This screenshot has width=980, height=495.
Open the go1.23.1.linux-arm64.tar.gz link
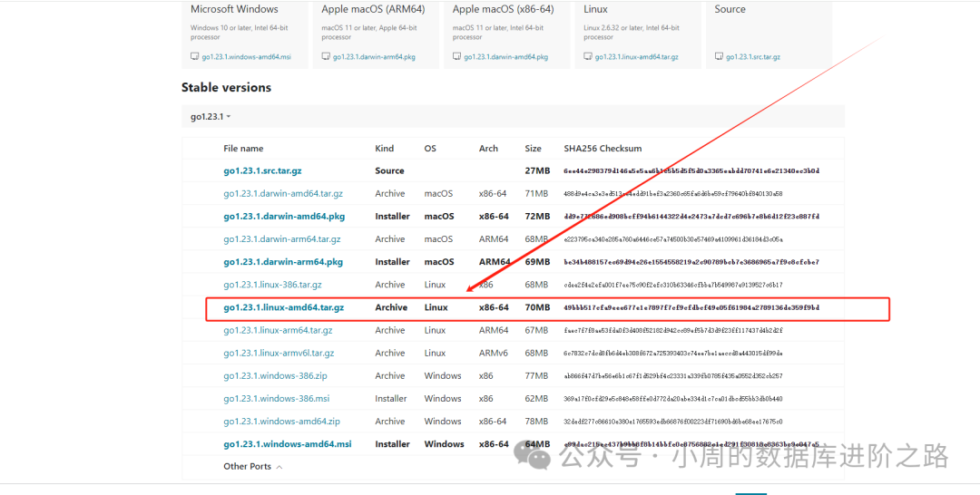click(x=279, y=330)
